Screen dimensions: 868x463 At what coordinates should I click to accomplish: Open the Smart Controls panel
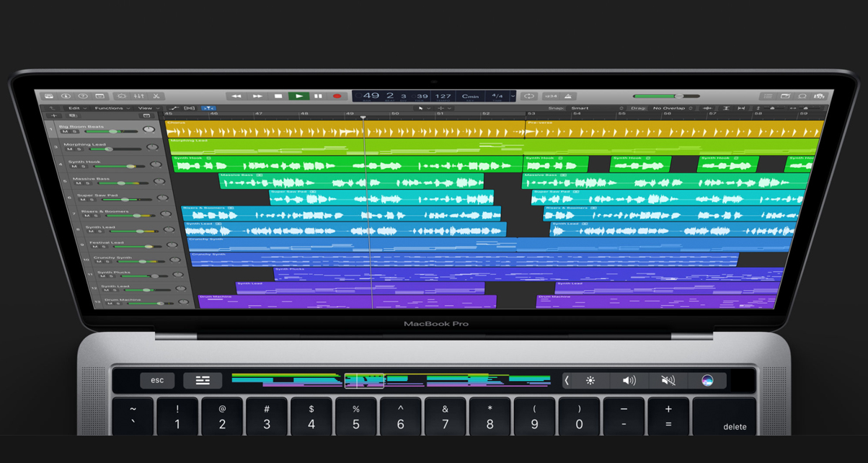(122, 95)
